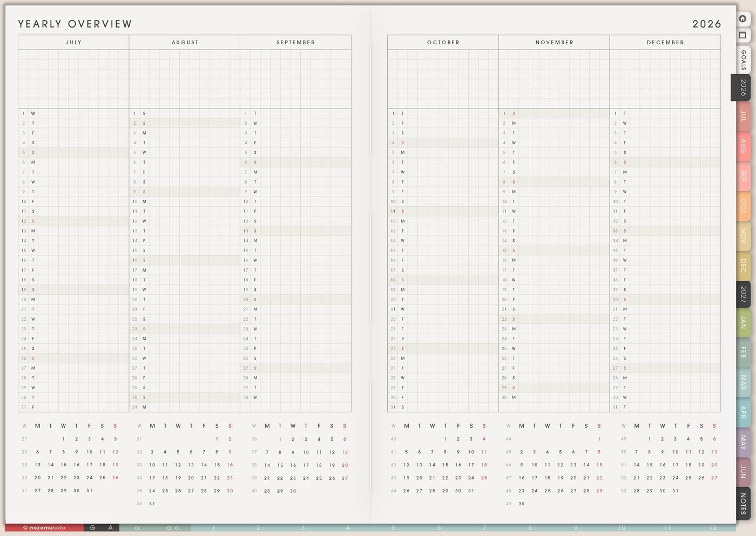Jump to the APR side tab
The height and width of the screenshot is (536, 756).
[744, 413]
